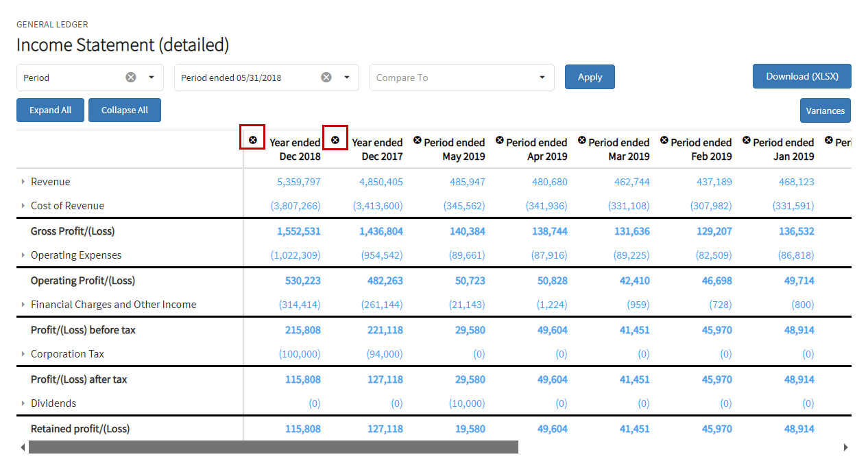
Task: Open the Period type dropdown arrow
Action: [152, 78]
